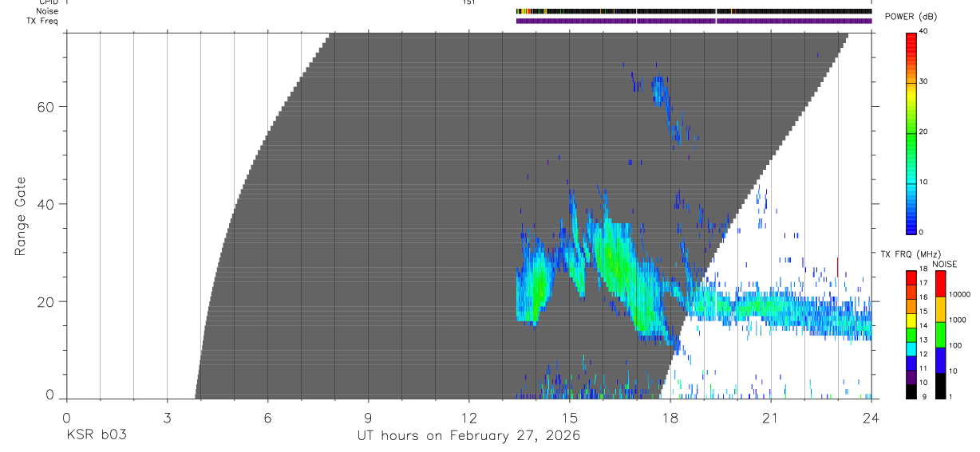The width and height of the screenshot is (980, 452).
Task: Click the "POWER (dB)" legend title
Action: [911, 17]
